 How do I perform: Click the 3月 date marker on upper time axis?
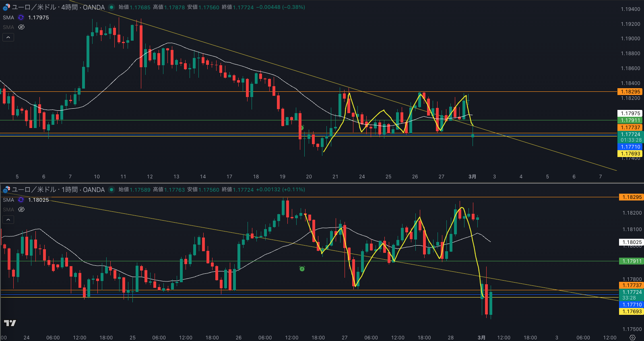[x=472, y=177]
